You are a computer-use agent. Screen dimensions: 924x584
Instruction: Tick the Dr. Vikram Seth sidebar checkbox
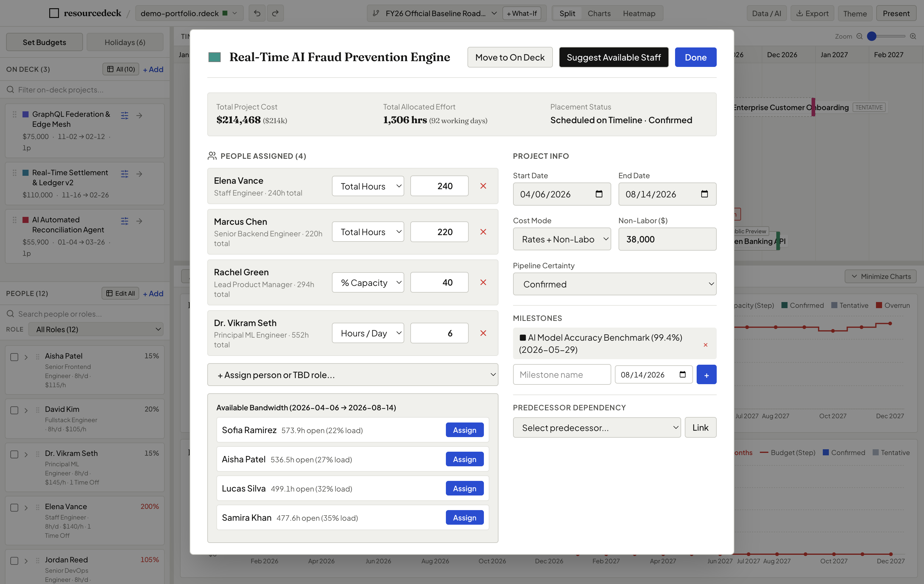point(14,454)
